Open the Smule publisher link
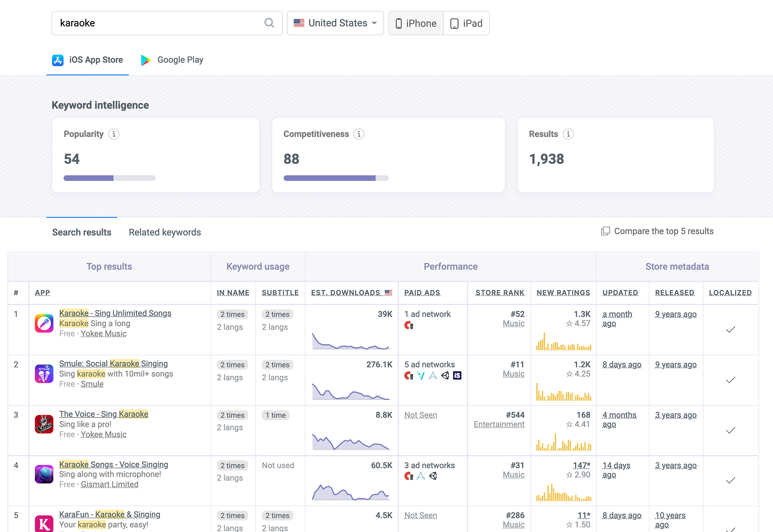The width and height of the screenshot is (773, 532). (x=92, y=384)
